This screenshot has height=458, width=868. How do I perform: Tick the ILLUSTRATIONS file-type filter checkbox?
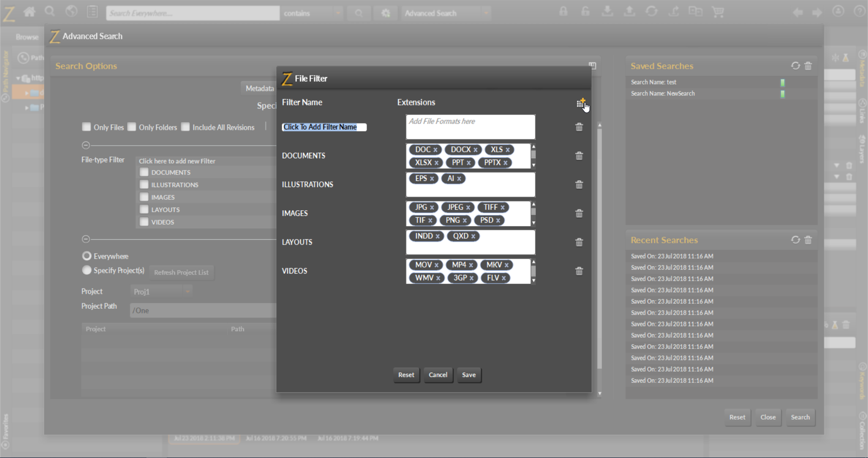click(x=144, y=184)
